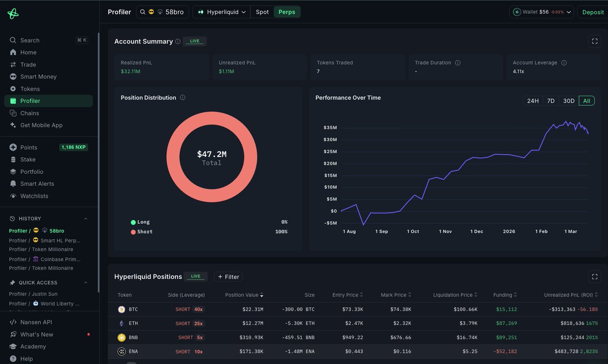Screen dimensions: 608x364
Task: Open history item Coinbase Prim
Action: pyautogui.click(x=45, y=259)
